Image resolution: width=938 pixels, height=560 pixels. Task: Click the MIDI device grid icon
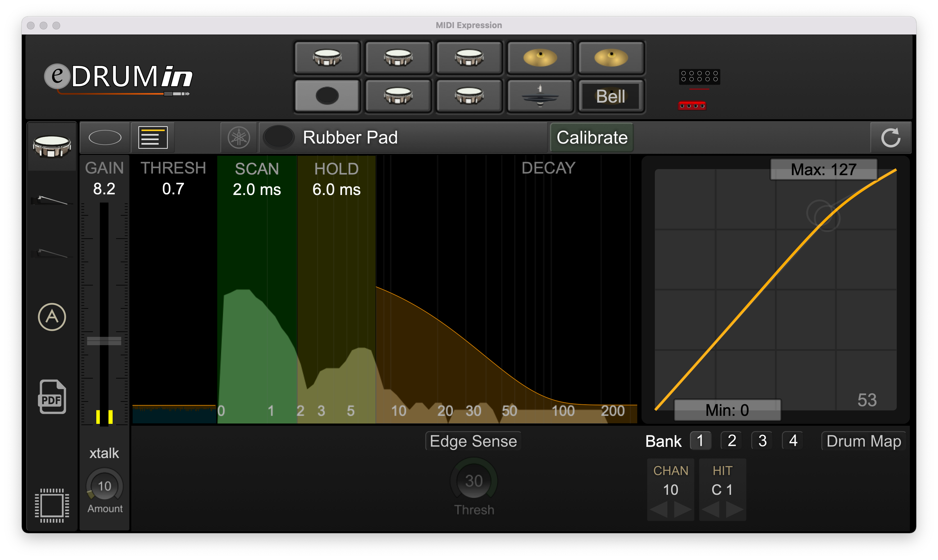click(x=699, y=77)
